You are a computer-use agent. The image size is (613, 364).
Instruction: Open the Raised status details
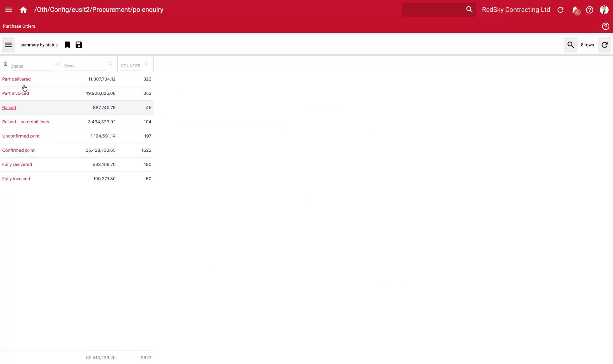(x=9, y=107)
